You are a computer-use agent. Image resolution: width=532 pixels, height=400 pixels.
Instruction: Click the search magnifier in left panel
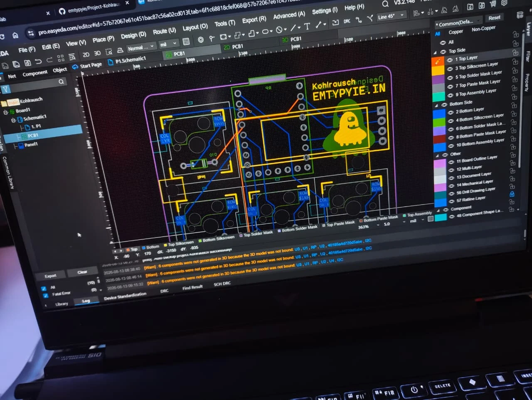coord(61,82)
